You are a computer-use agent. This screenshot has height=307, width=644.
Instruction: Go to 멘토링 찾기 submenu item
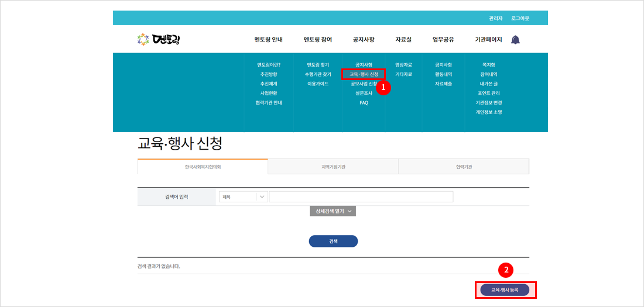[318, 65]
